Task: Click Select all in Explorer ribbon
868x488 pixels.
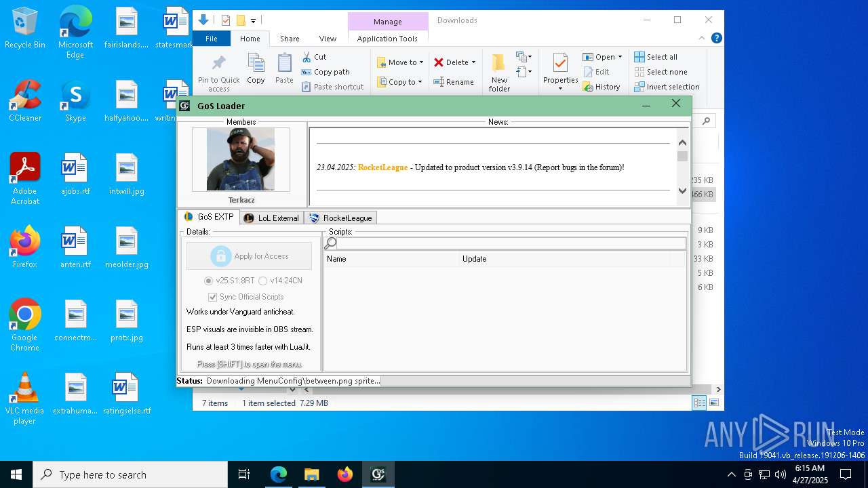Action: 656,57
